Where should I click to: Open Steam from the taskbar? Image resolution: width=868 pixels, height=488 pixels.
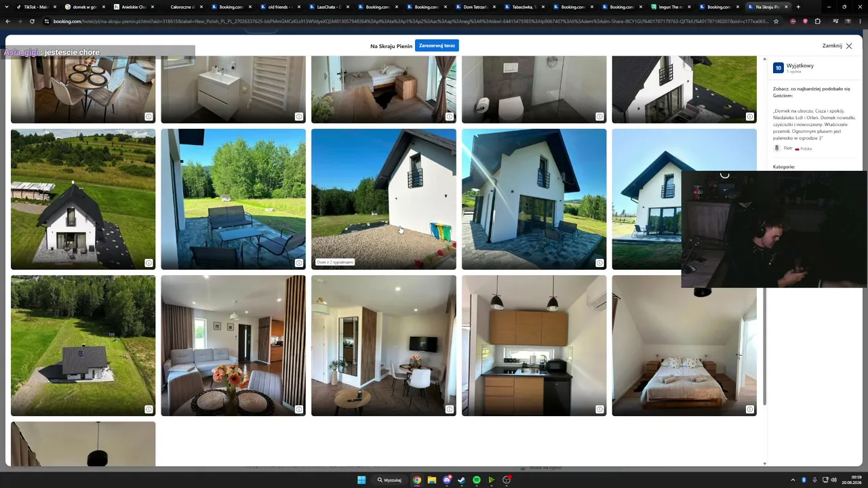point(462,480)
